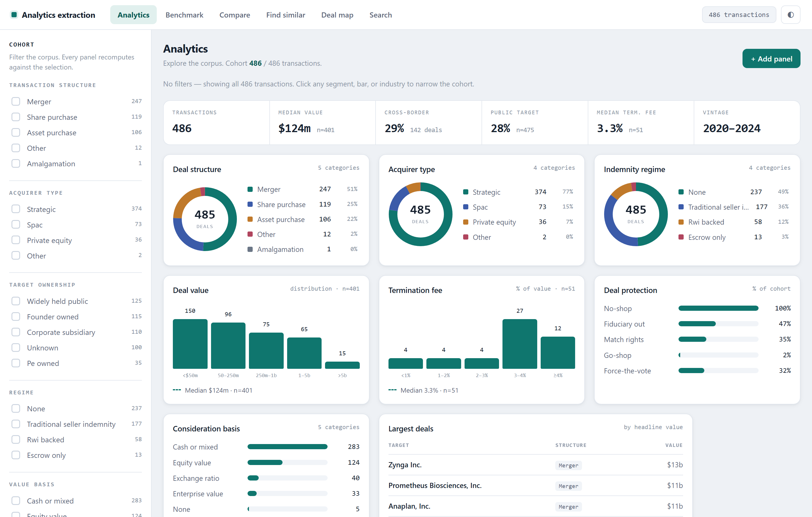Tick the Private equity checkbox
This screenshot has width=812, height=517.
click(16, 240)
